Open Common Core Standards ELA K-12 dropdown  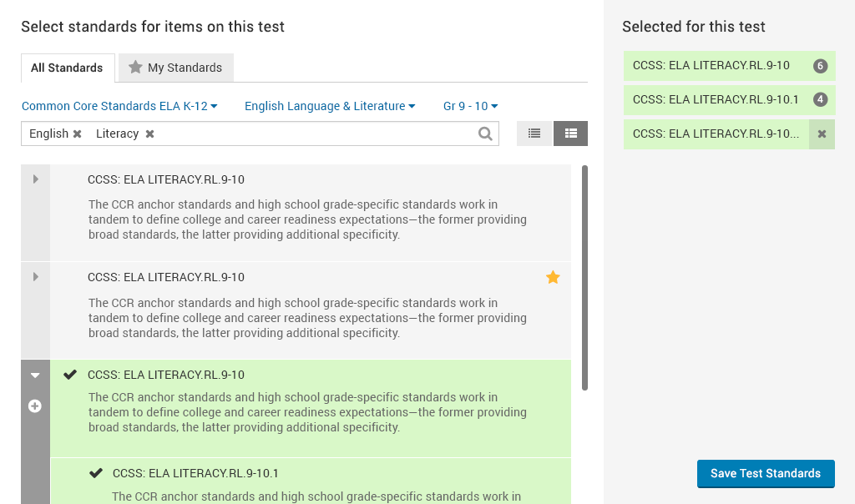pos(119,106)
